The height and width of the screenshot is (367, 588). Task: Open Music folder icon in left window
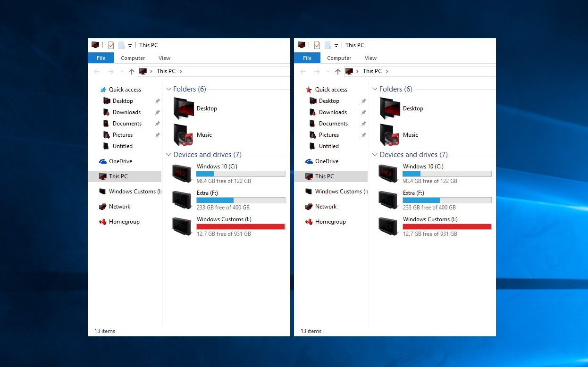tap(184, 135)
